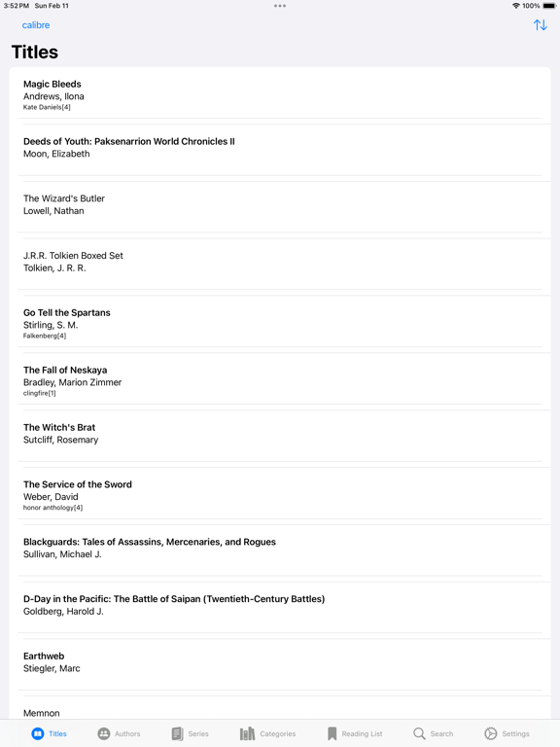This screenshot has height=747, width=560.
Task: Open the Search magnifier icon
Action: (x=419, y=733)
